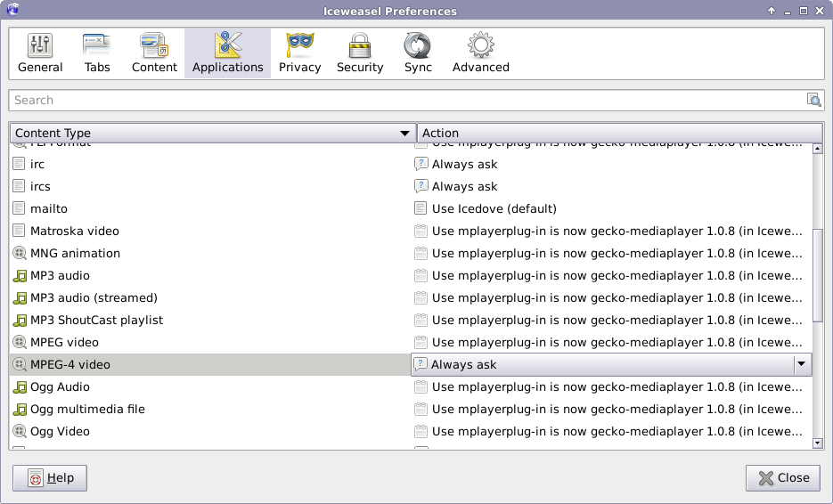Click the irc action question mark icon

pyautogui.click(x=421, y=164)
